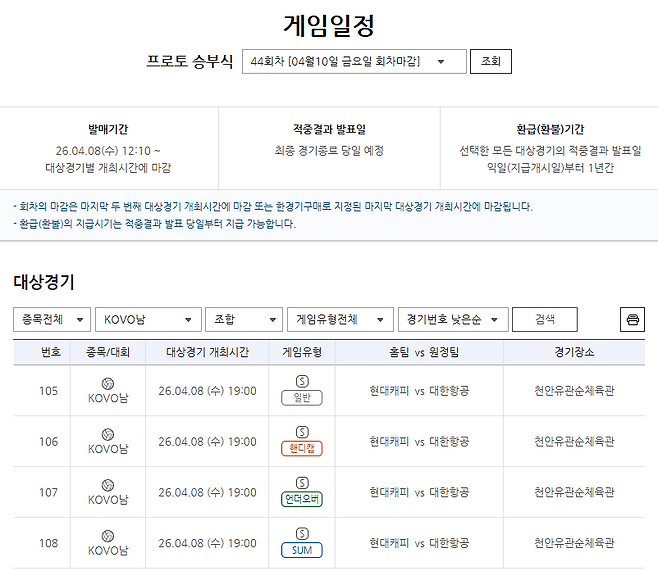Viewport: 658px width, 571px height.
Task: Click the 번호 column header
Action: (51, 352)
